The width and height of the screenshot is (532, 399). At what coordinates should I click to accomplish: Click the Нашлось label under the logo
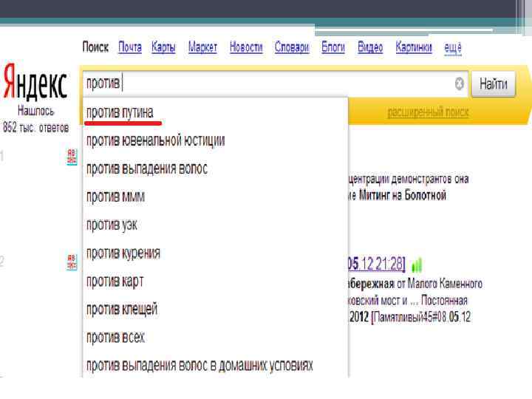pos(35,111)
